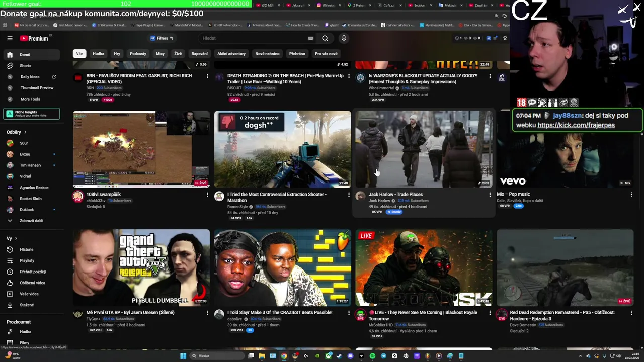The image size is (644, 362).
Task: Open options menu for Marathon extraction shooter video
Action: (349, 195)
